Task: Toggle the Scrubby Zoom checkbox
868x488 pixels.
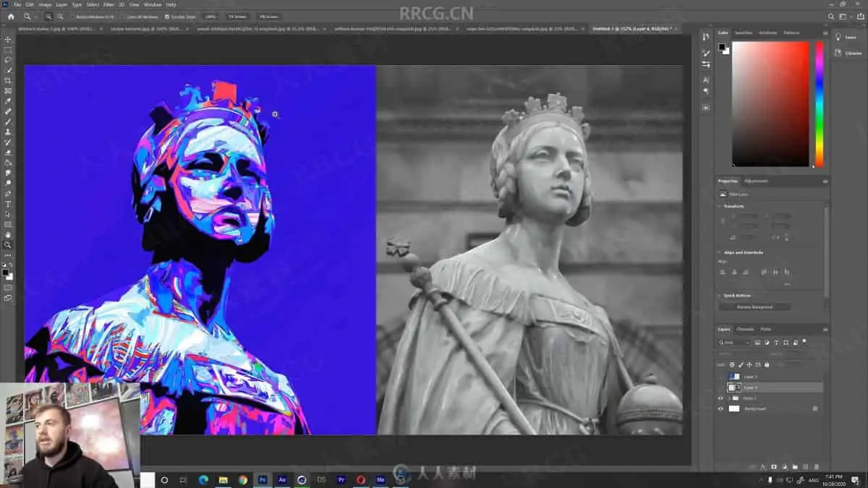Action: click(x=166, y=16)
